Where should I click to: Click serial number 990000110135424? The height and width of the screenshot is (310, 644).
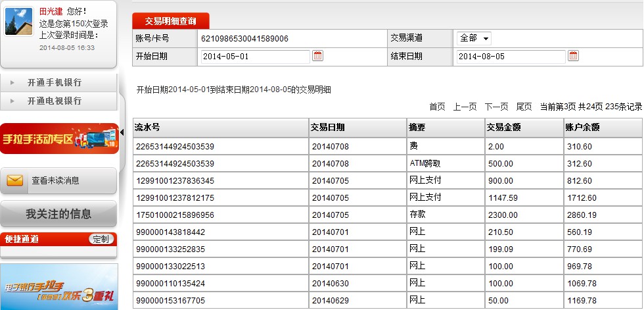click(170, 284)
